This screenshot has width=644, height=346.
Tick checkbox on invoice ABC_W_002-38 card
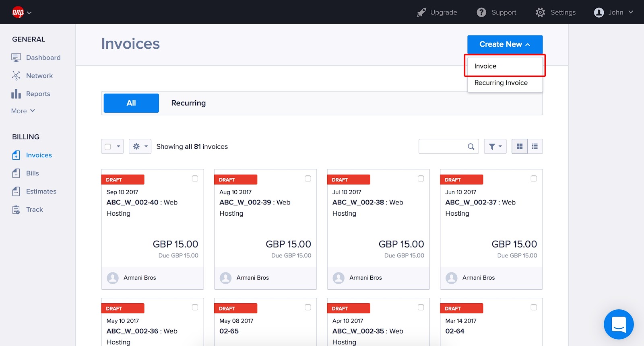coord(421,179)
